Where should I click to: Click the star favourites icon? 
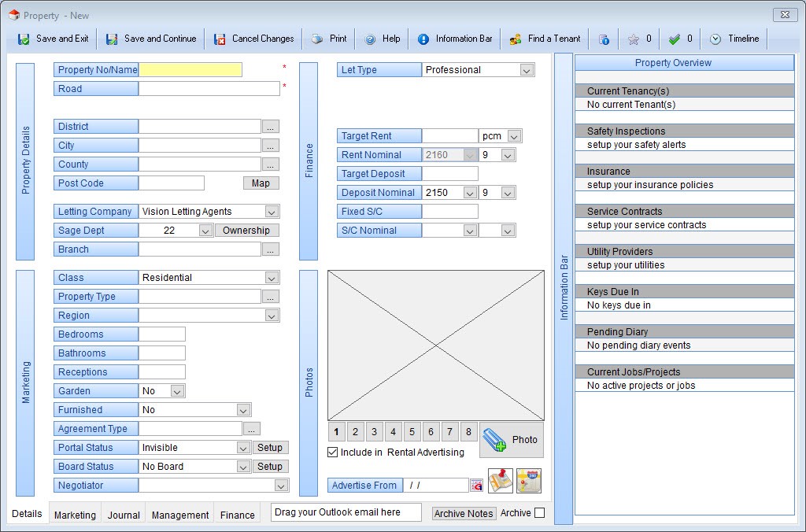point(634,39)
